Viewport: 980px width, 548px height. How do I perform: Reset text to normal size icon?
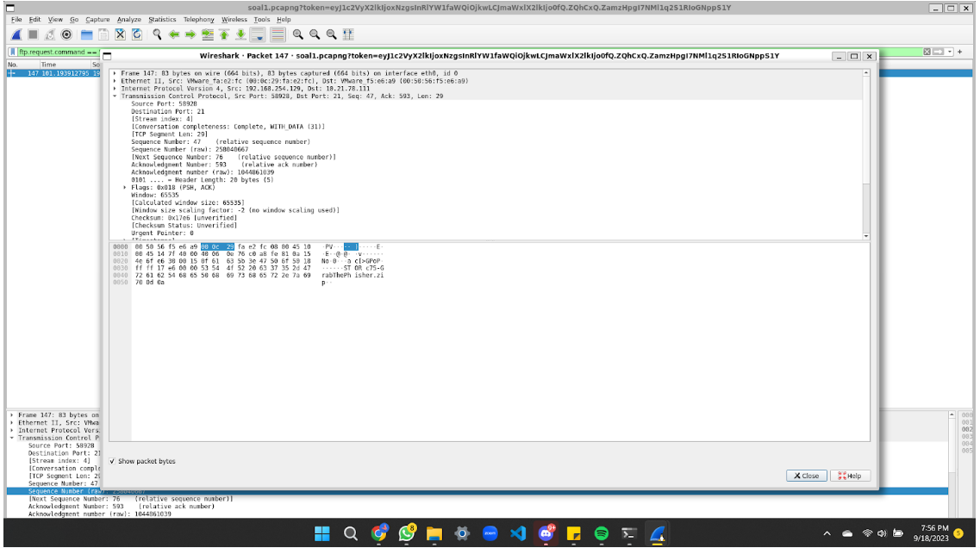pos(331,35)
